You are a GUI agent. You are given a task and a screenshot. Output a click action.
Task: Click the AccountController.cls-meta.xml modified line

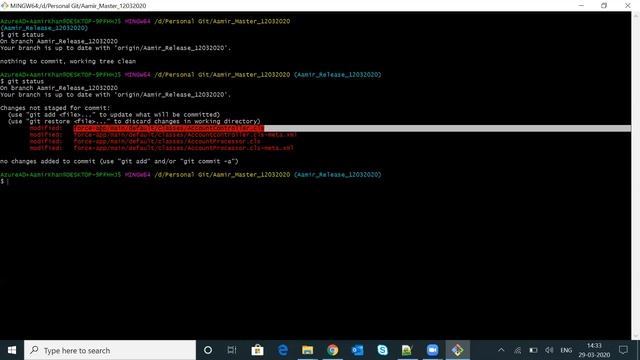tap(163, 135)
